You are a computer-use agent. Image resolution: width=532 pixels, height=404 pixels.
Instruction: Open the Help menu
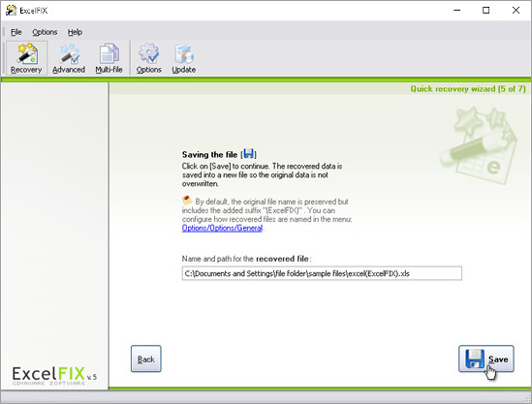[75, 32]
